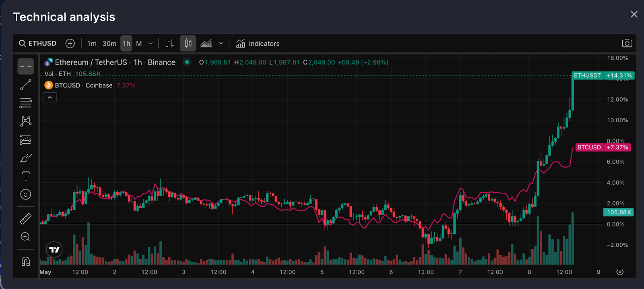This screenshot has width=644, height=289.
Task: Select the ruler measure tool
Action: tap(26, 218)
